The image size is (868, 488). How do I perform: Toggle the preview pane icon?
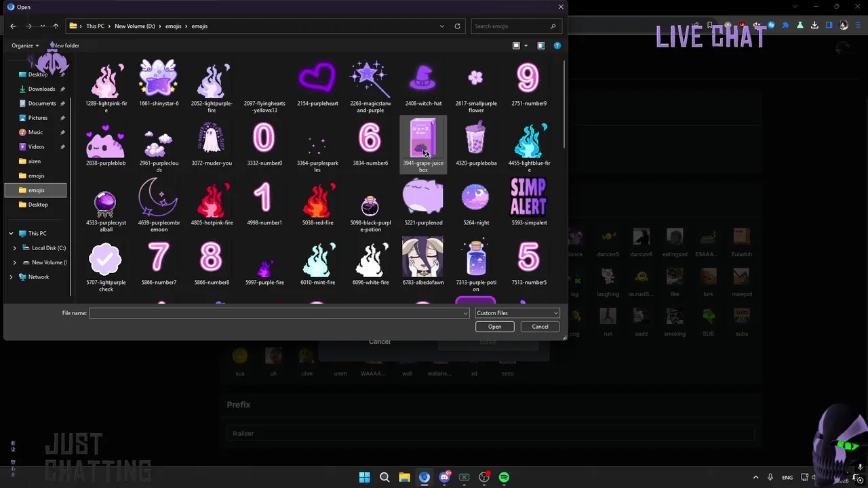pos(541,45)
